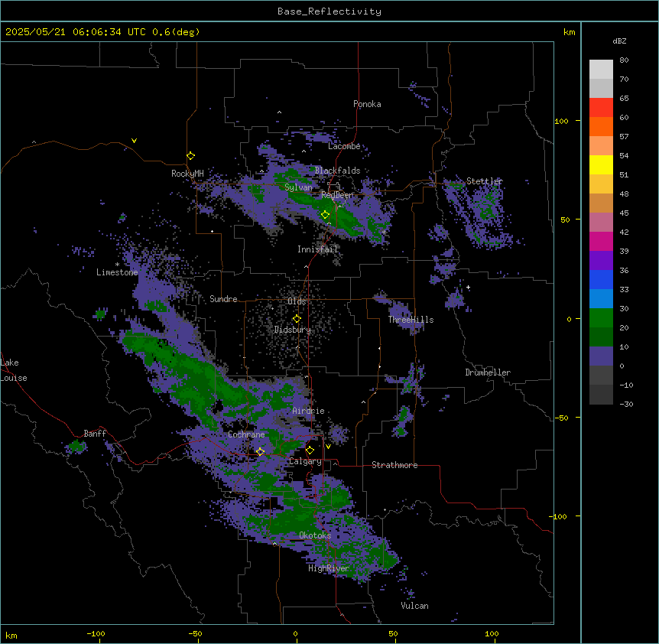Click the Lacombe city label
The width and height of the screenshot is (659, 644).
pos(344,146)
